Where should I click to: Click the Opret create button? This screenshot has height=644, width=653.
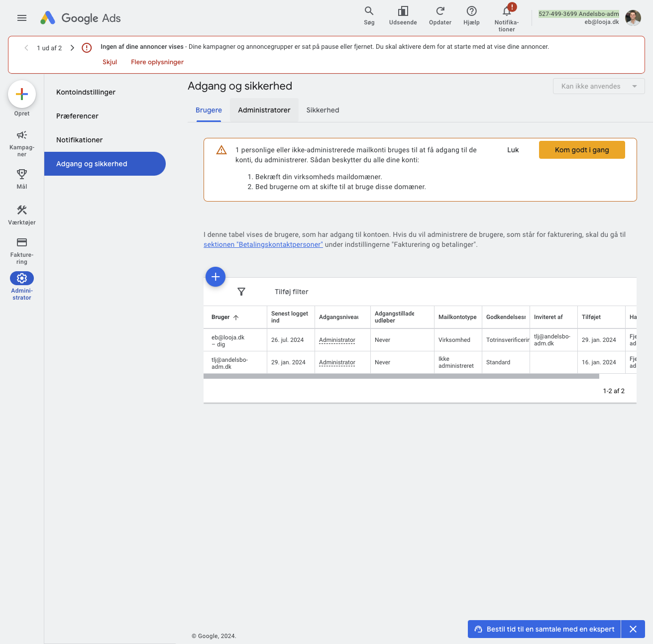coord(22,94)
